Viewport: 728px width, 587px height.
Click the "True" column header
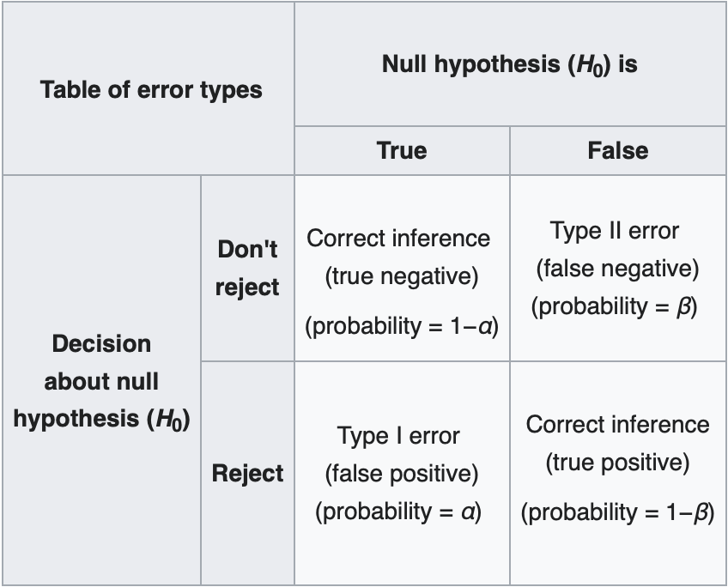click(x=401, y=151)
